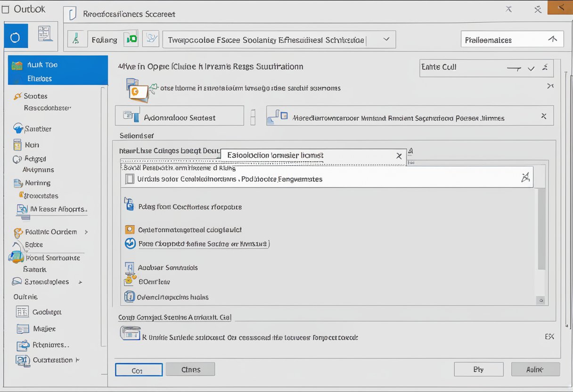
Task: Click the reminders icon beside Aaolxer Semnatiols
Action: [x=130, y=267]
